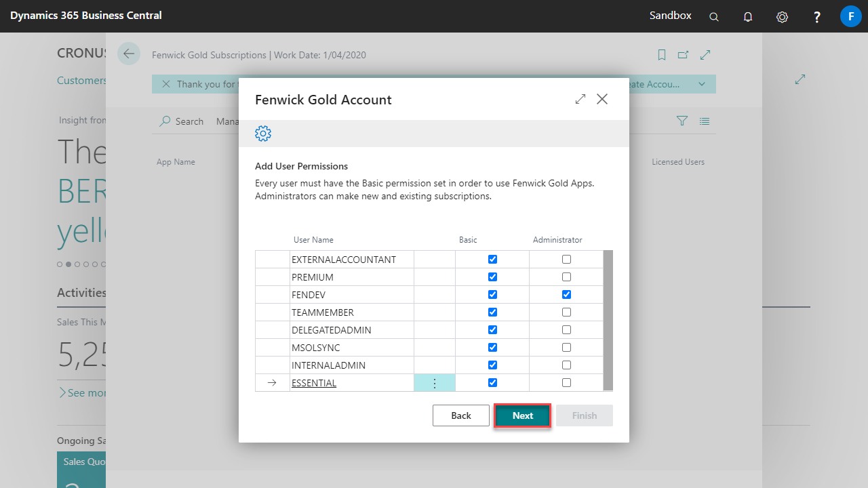The height and width of the screenshot is (488, 868).
Task: Click the expand icon on role center
Action: pos(800,79)
